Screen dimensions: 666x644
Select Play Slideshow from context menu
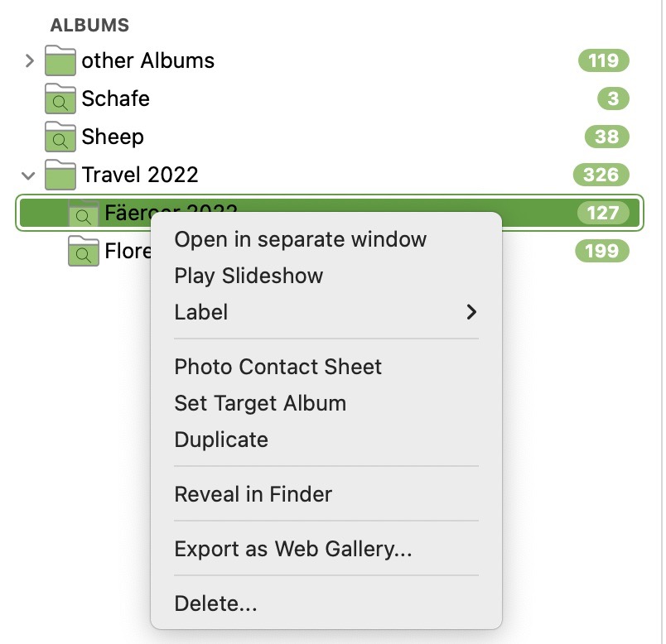point(249,276)
